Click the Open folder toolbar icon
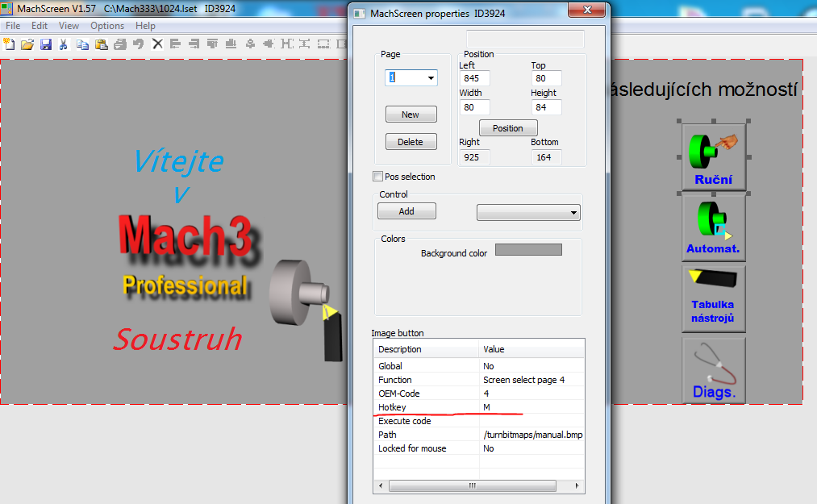The height and width of the screenshot is (504, 817). (x=27, y=44)
